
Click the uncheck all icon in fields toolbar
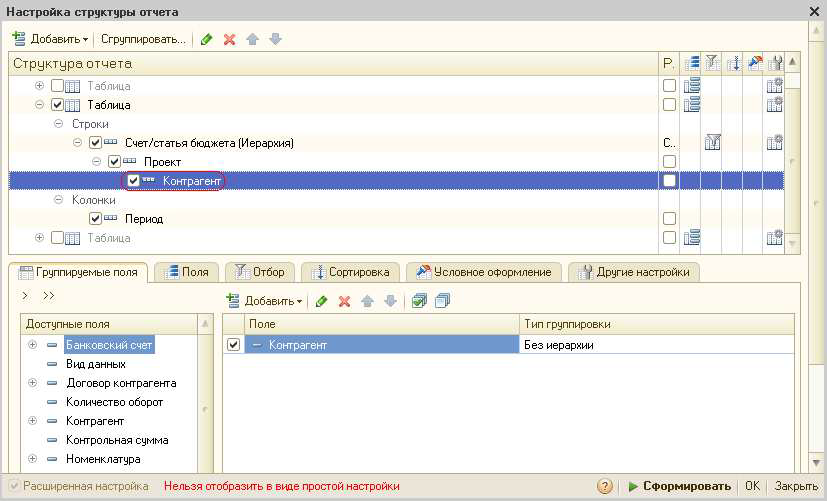(443, 300)
